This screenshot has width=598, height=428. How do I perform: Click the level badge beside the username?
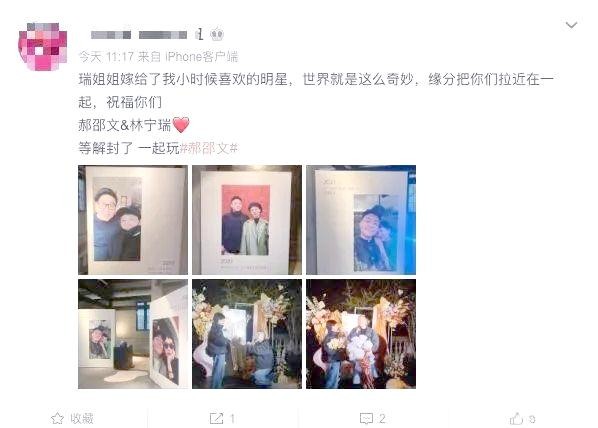click(199, 34)
